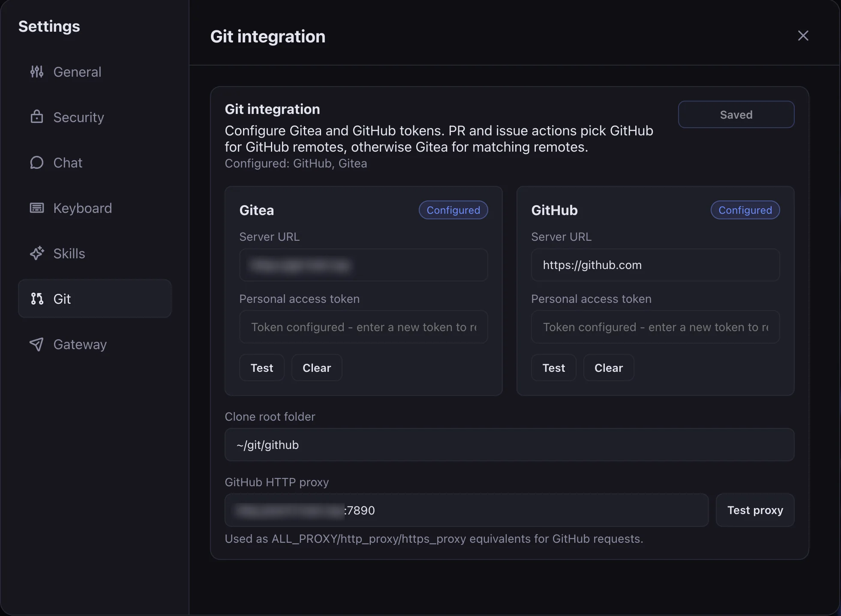Click the GitHub personal access token field
This screenshot has width=841, height=616.
[655, 327]
